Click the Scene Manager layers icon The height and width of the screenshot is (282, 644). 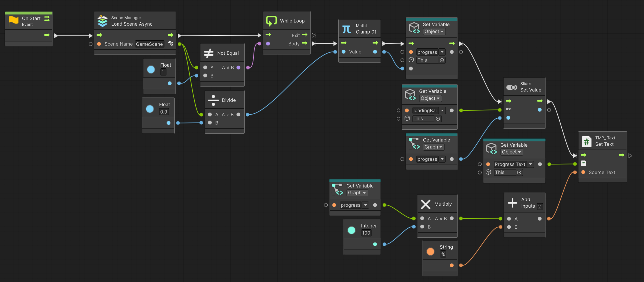103,21
